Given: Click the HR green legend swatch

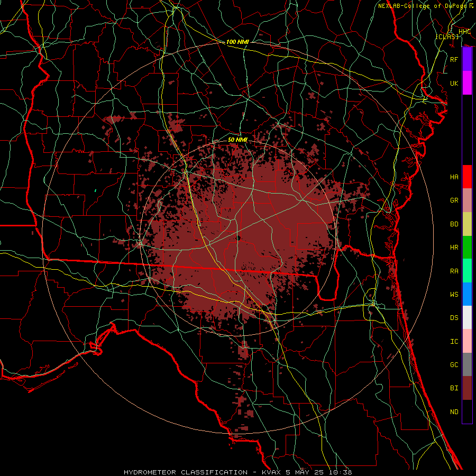Looking at the screenshot, I should pos(467,248).
